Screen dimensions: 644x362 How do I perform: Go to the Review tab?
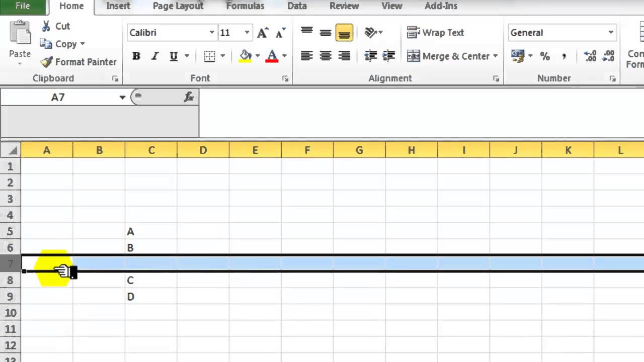(344, 6)
